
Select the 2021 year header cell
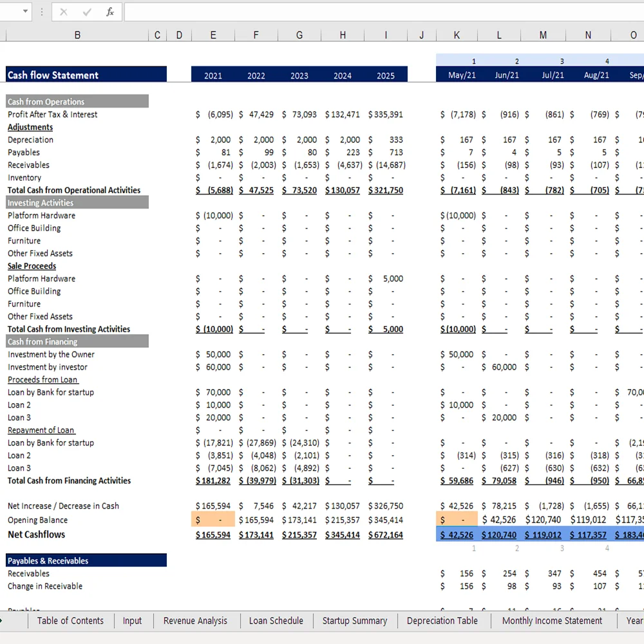213,75
